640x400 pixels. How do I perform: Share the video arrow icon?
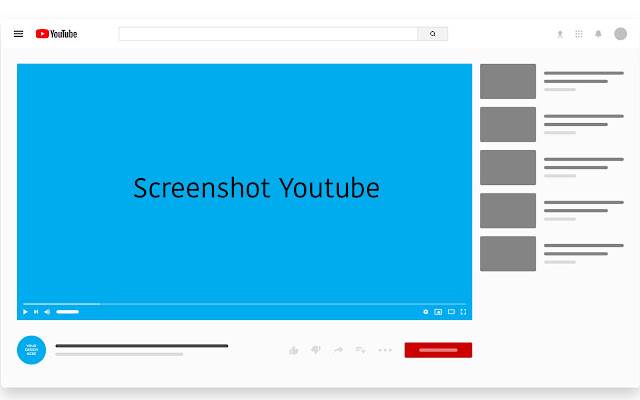coord(338,350)
